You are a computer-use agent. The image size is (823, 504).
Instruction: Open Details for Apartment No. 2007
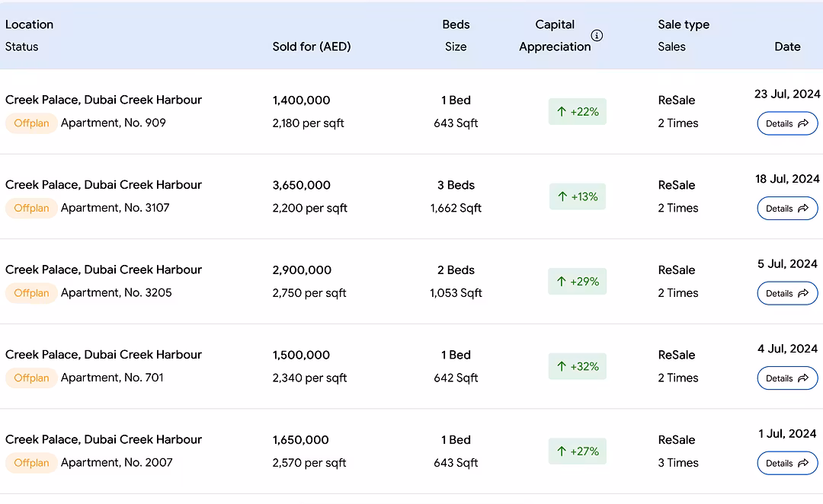coord(787,463)
